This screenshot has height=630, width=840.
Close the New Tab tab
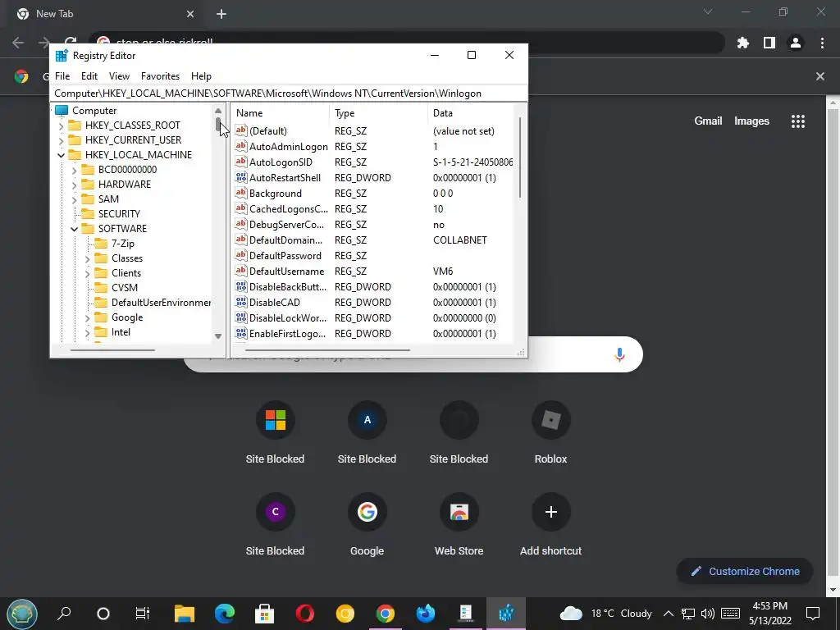tap(190, 14)
